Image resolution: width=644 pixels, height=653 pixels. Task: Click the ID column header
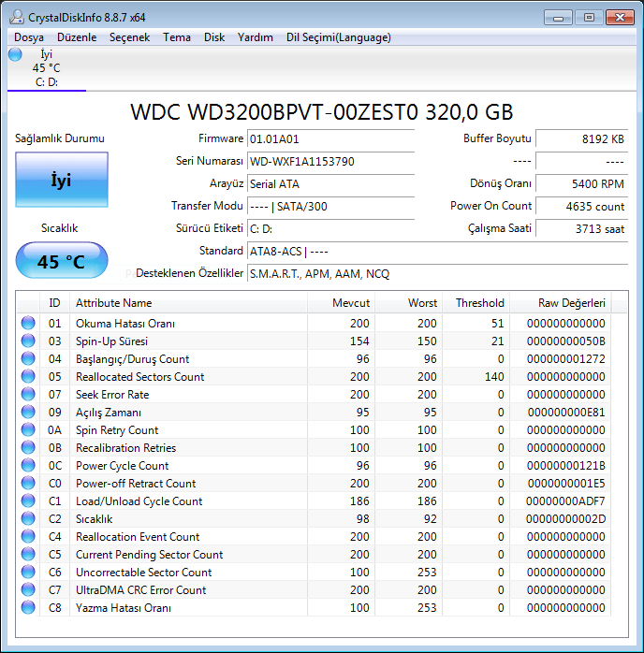(x=54, y=303)
